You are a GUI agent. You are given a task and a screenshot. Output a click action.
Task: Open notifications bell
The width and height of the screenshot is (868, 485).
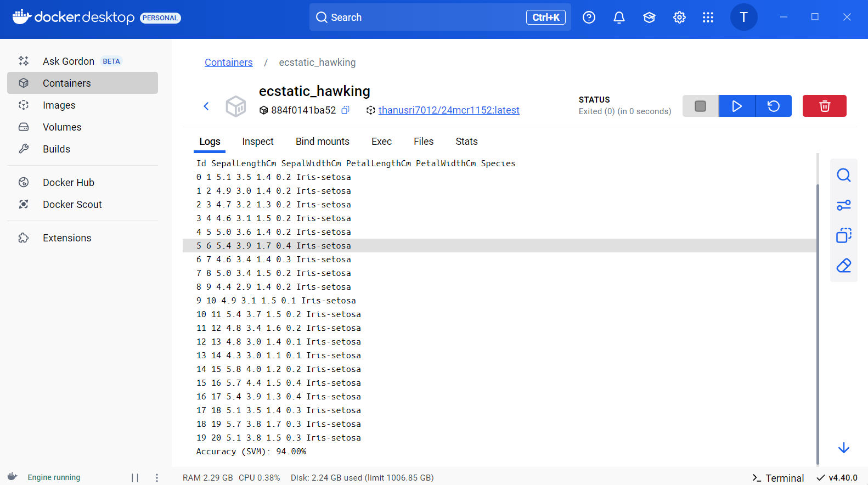click(619, 18)
